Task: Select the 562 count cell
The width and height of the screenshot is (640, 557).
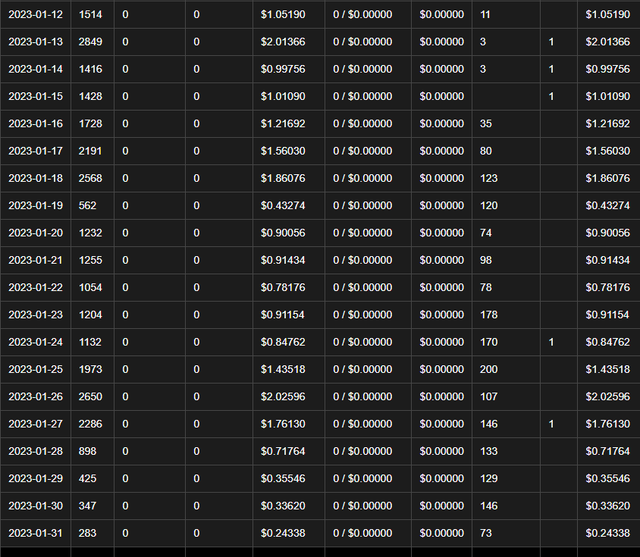Action: click(x=87, y=206)
